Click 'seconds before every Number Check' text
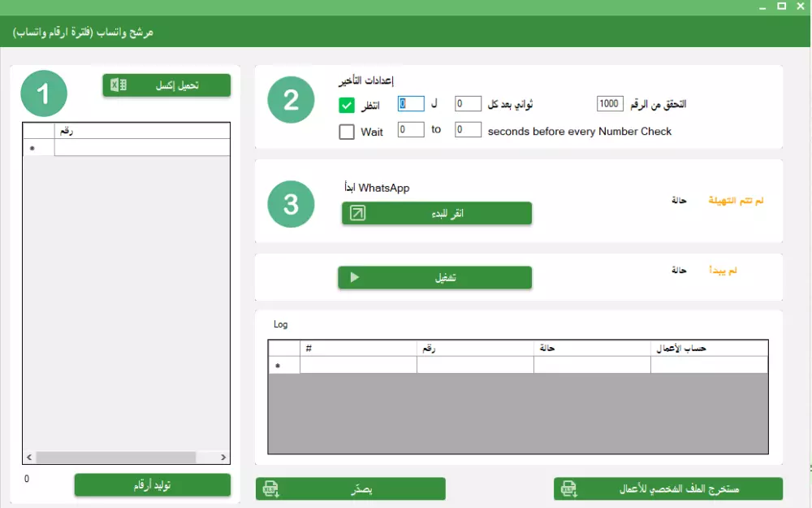812x508 pixels. (580, 132)
